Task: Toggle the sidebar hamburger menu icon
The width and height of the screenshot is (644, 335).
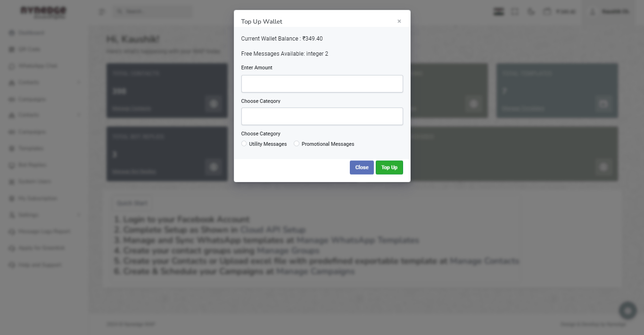Action: point(102,12)
